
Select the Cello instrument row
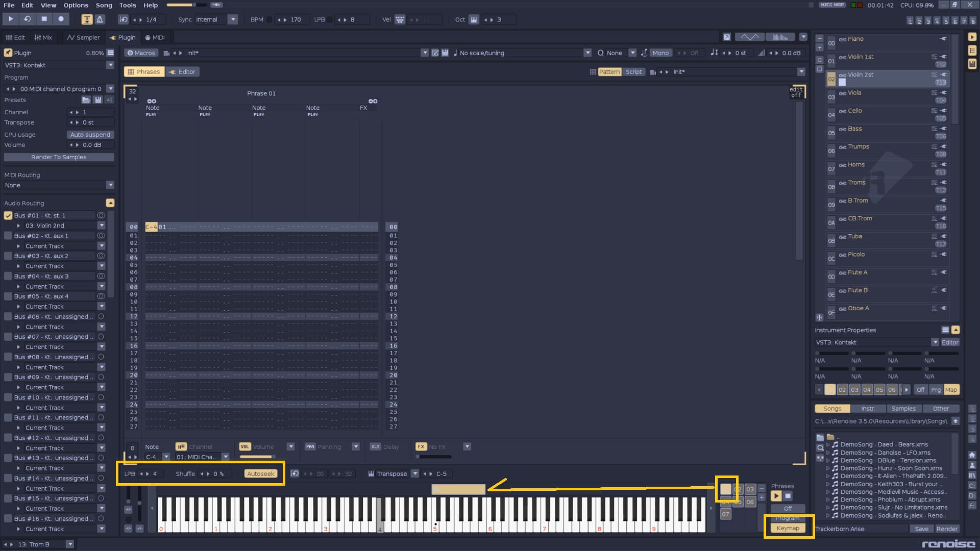[888, 115]
